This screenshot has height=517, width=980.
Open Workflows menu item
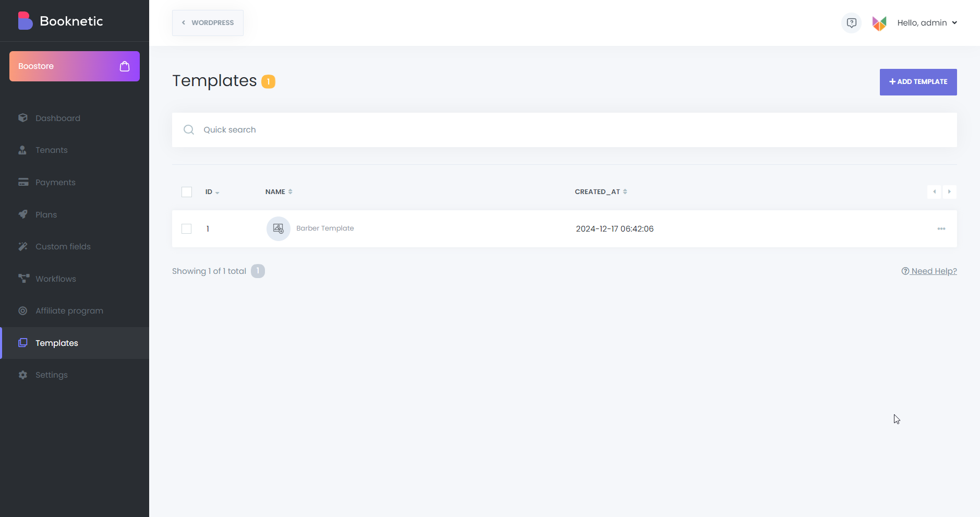click(75, 279)
